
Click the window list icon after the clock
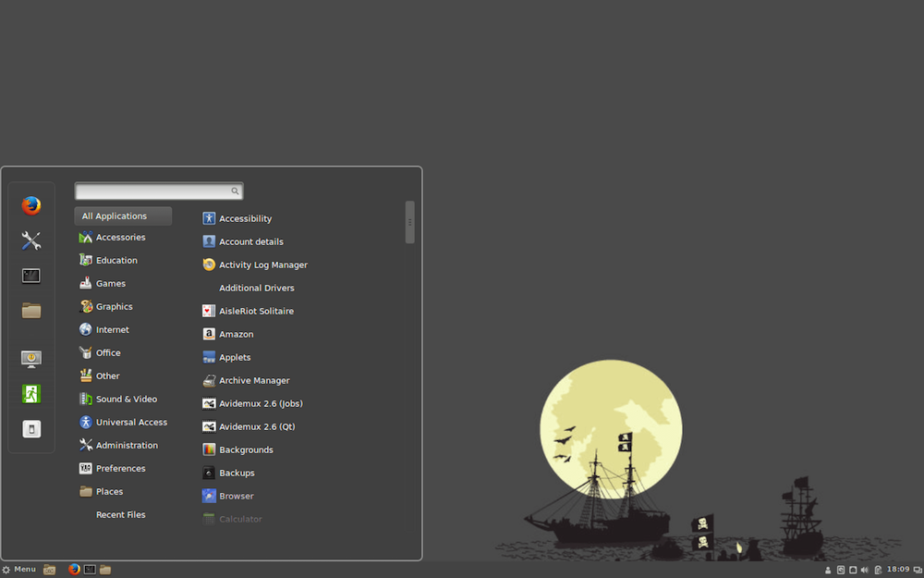918,570
